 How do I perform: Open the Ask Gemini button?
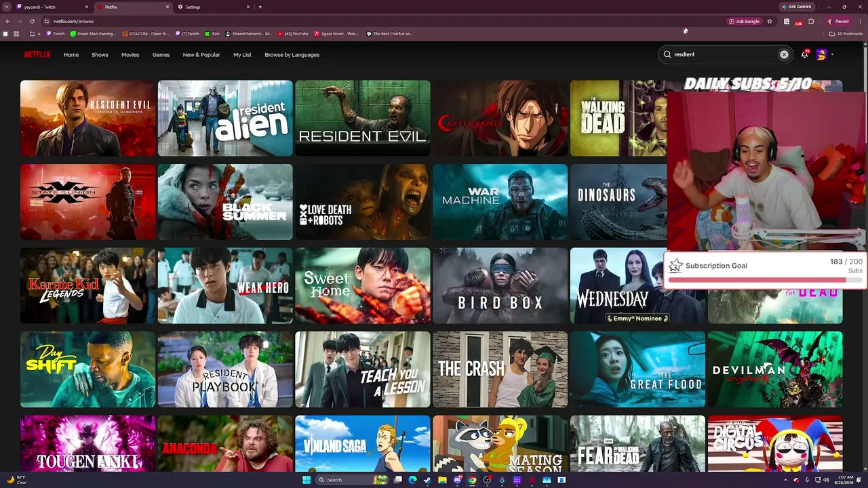tap(796, 7)
